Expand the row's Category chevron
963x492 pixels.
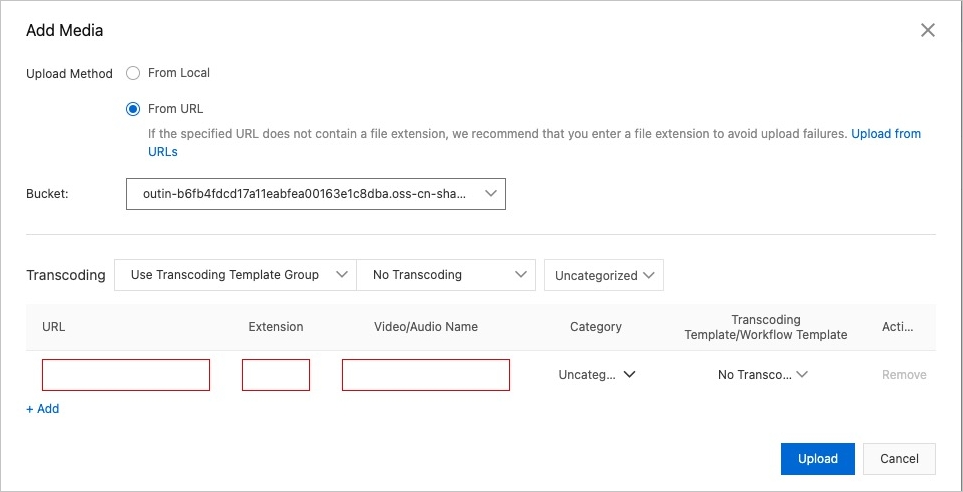click(x=629, y=375)
